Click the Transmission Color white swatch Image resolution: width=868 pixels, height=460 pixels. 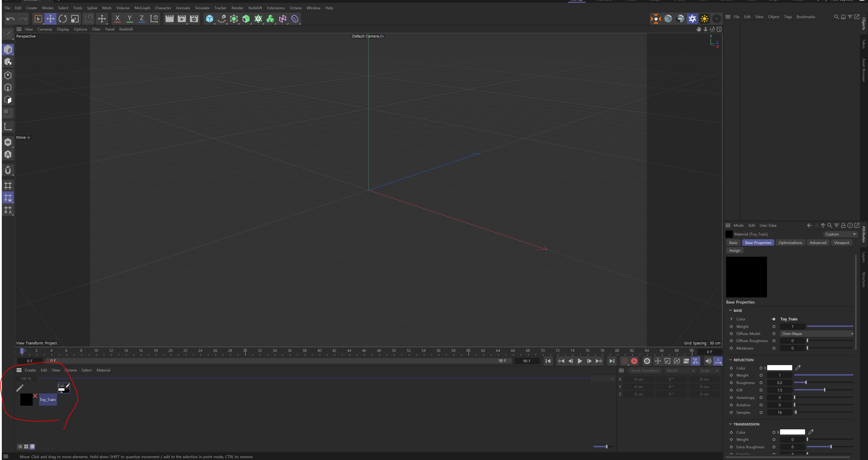click(x=792, y=432)
